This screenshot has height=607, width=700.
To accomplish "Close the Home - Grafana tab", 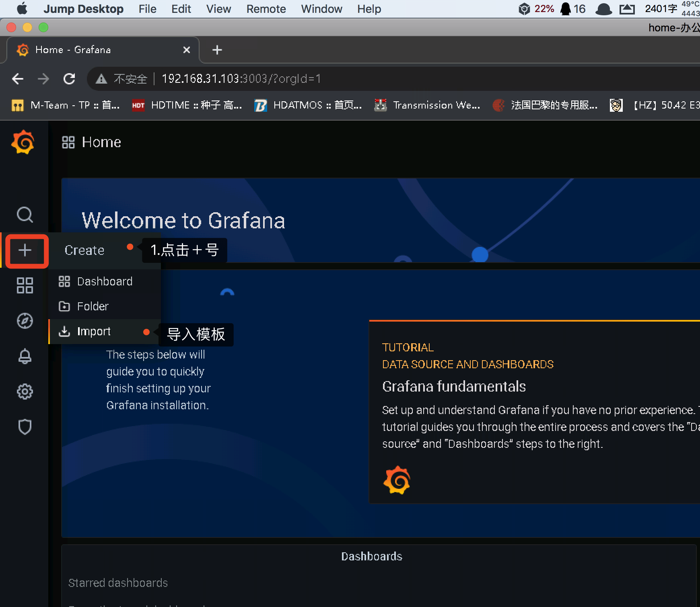I will click(187, 50).
